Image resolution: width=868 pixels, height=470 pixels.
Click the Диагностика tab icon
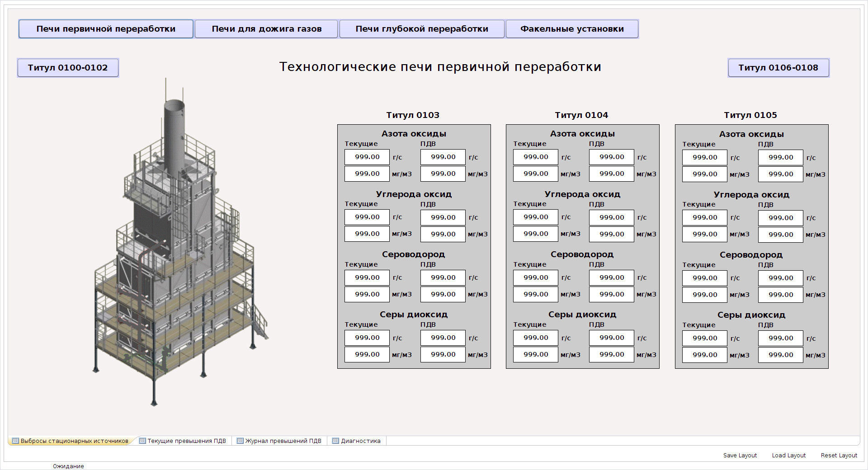pyautogui.click(x=335, y=441)
